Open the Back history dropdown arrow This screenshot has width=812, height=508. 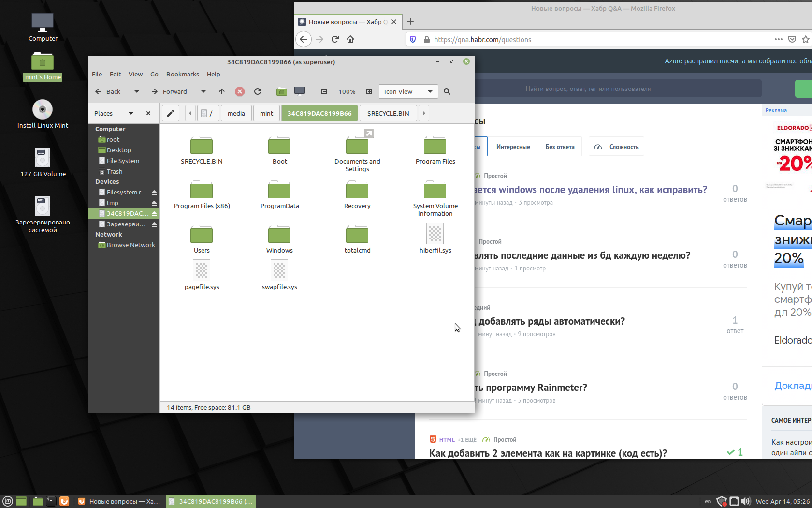point(137,91)
